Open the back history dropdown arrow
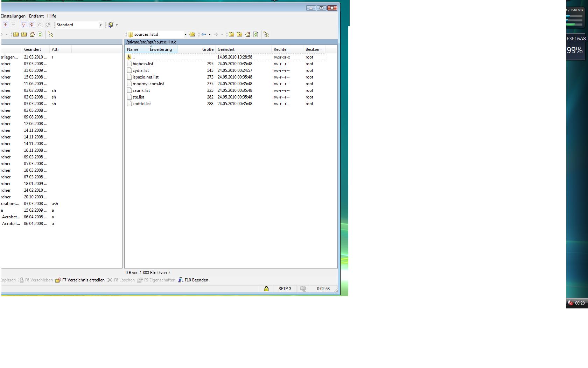This screenshot has height=368, width=588. (x=210, y=34)
